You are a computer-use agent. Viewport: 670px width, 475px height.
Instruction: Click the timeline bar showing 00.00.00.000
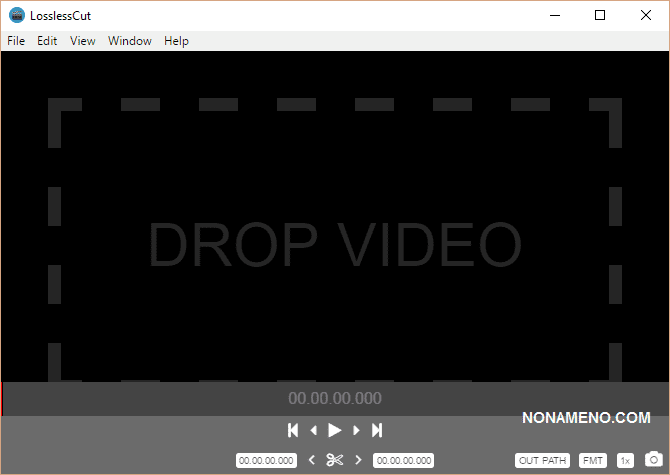pyautogui.click(x=335, y=398)
